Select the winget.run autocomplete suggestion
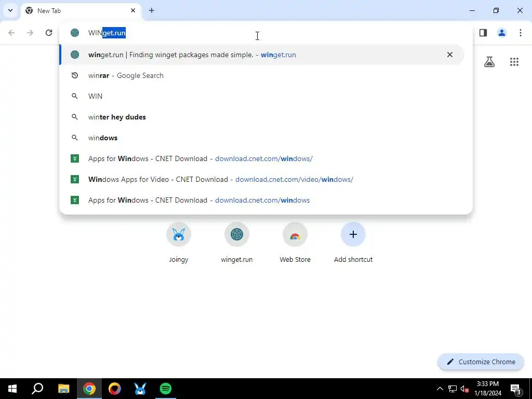532x399 pixels. [x=262, y=55]
